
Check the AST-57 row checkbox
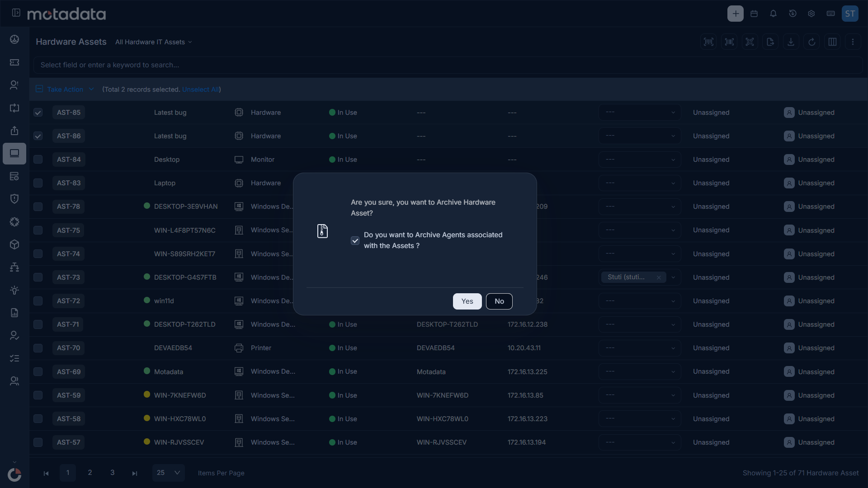point(38,442)
